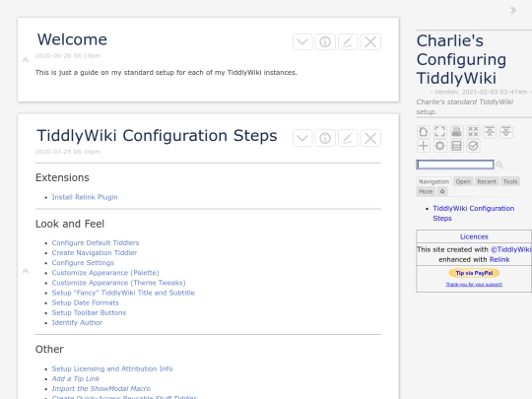Open more actions dropdown on Configuration Steps tiddler
Viewport: 532px width, 399px height.
pyautogui.click(x=302, y=138)
